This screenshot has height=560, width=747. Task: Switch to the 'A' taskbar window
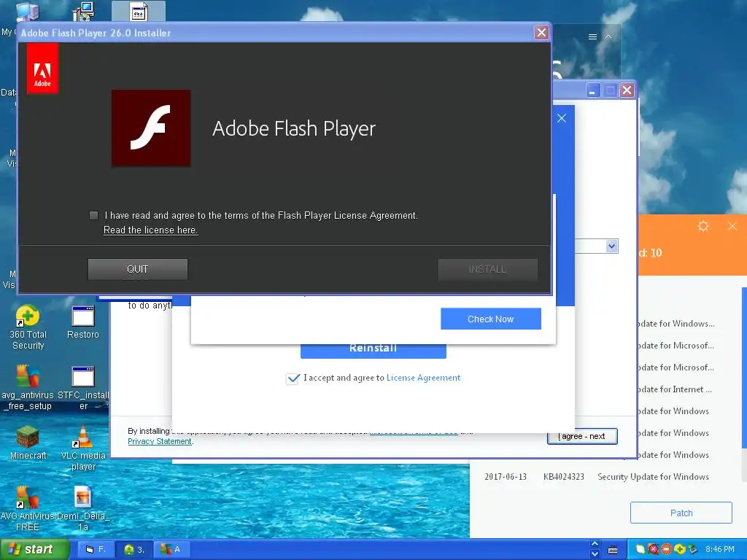click(172, 550)
